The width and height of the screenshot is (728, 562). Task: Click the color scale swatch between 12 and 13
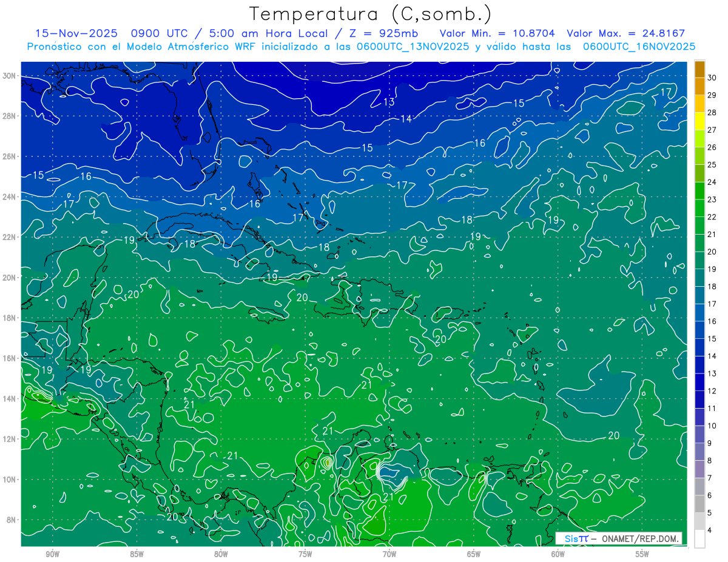(699, 383)
